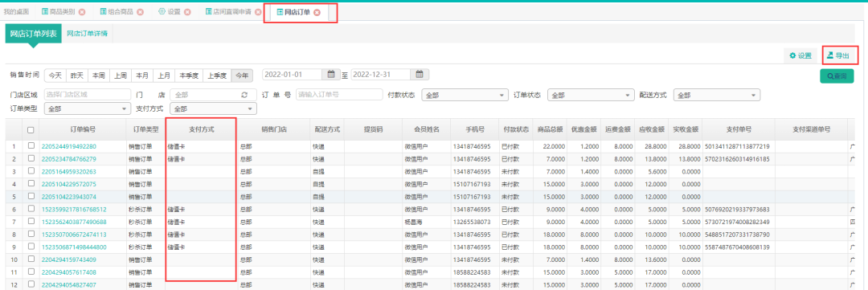Click 支付单号 column header
Screen dimensions: 868x290
tap(739, 129)
